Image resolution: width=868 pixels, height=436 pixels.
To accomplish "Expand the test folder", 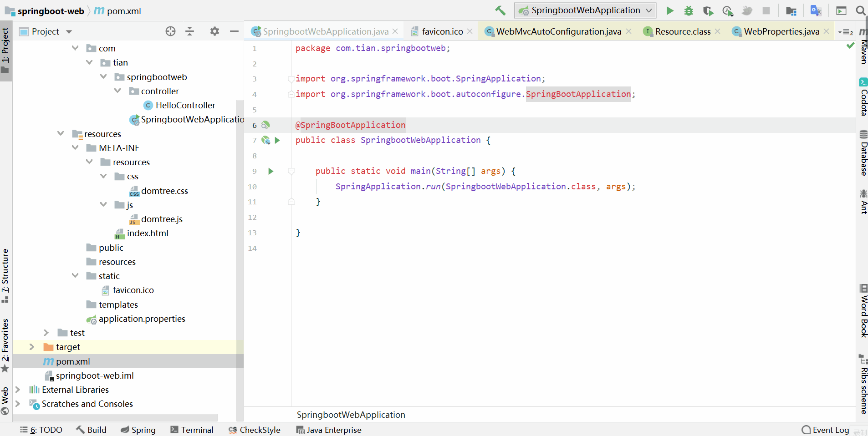I will [x=46, y=333].
